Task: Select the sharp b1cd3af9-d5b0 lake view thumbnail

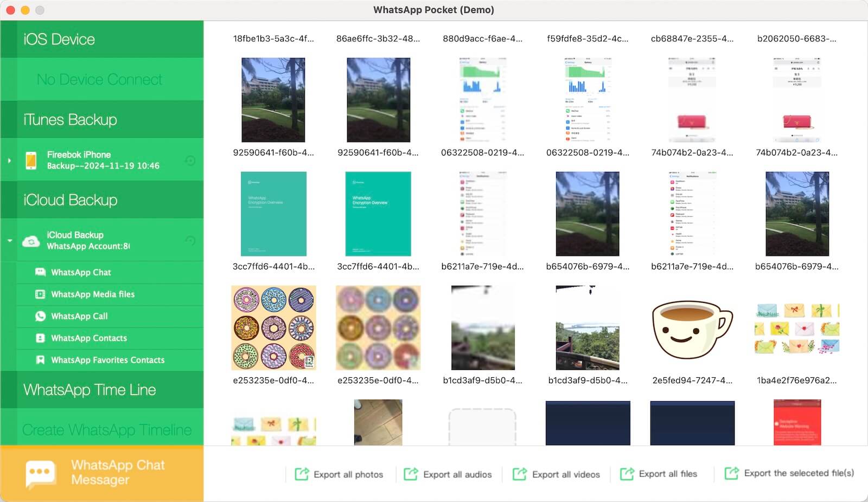Action: point(588,327)
